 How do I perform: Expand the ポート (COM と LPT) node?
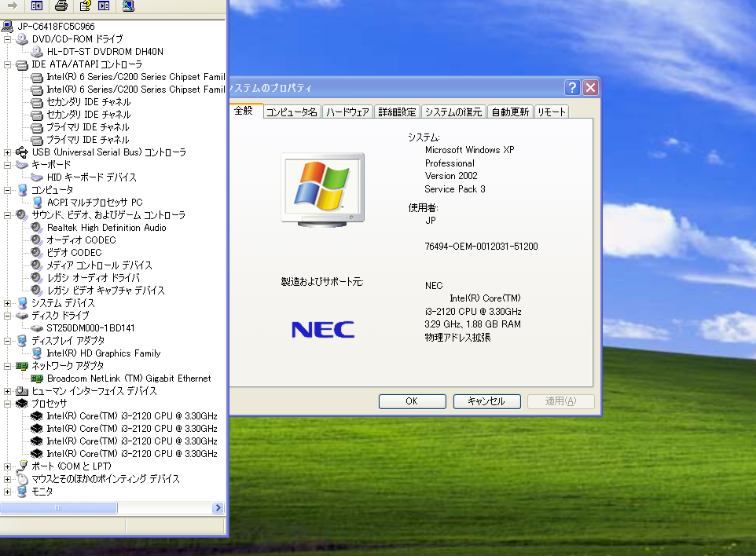pos(7,466)
